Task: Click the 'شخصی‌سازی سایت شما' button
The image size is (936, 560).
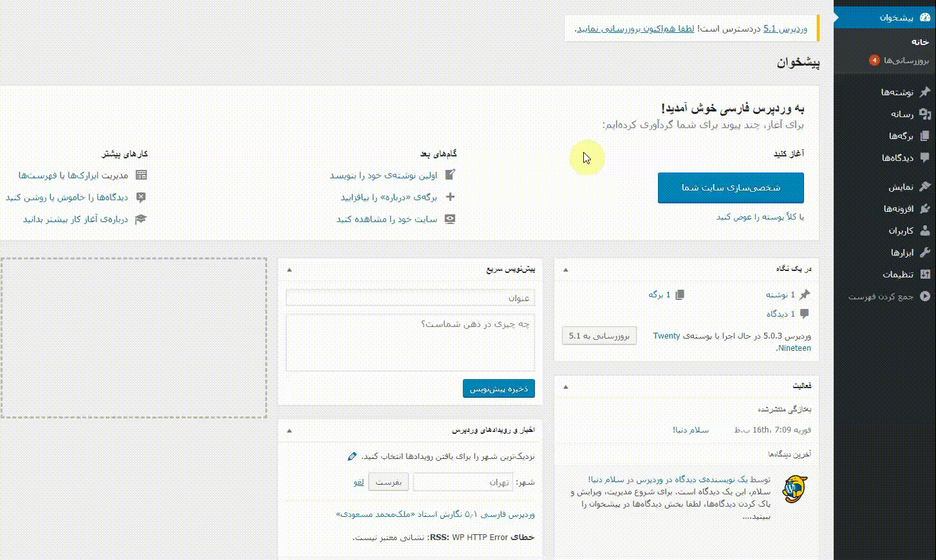Action: [731, 188]
